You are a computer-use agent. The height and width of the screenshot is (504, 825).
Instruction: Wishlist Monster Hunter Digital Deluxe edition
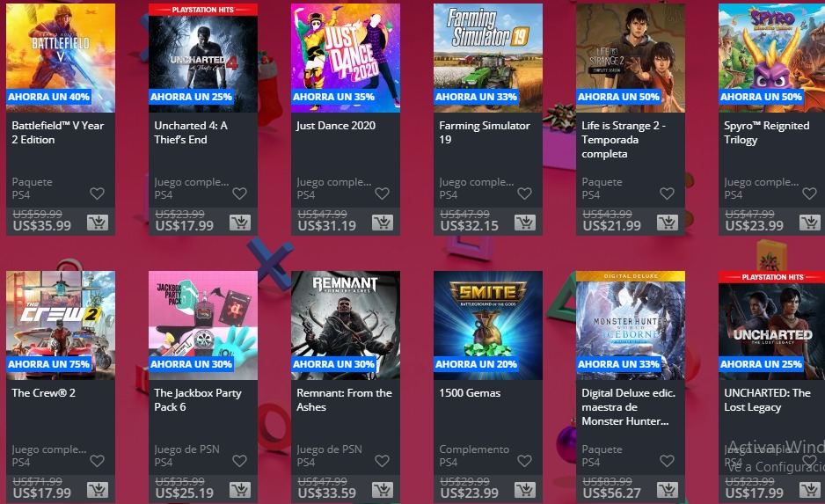(x=668, y=461)
